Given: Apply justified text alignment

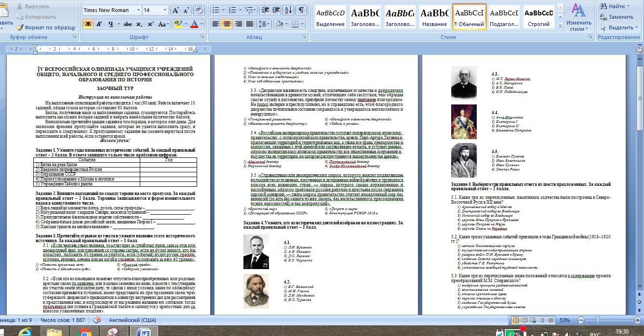Looking at the screenshot, I should point(250,24).
